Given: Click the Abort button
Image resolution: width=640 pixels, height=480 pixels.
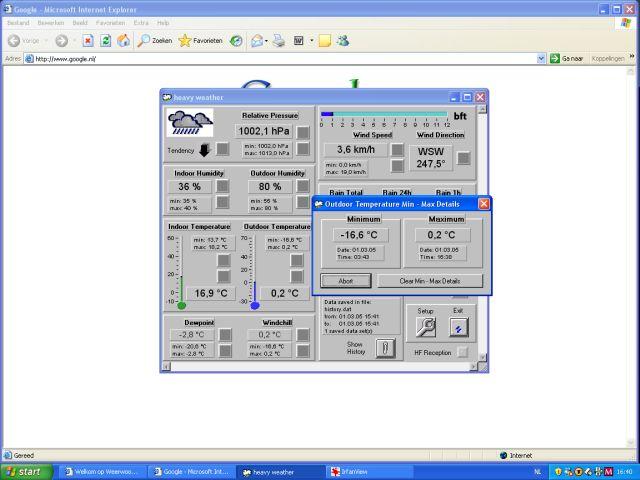Looking at the screenshot, I should tap(344, 281).
